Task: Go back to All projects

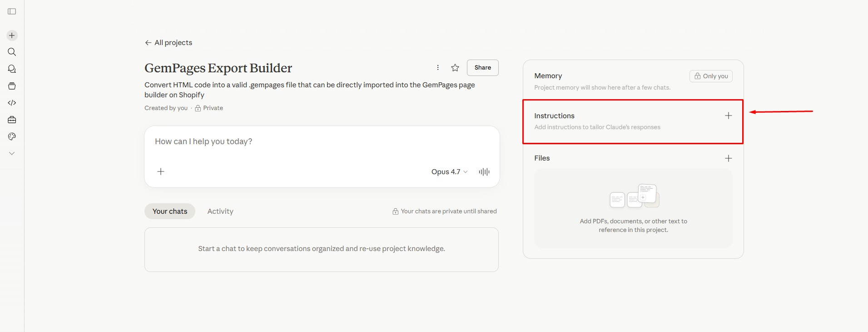Action: coord(169,43)
